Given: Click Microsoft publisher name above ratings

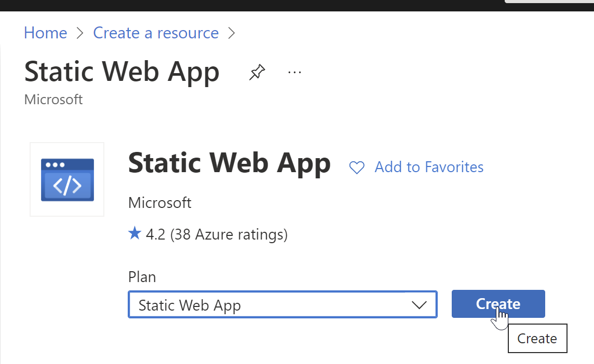Looking at the screenshot, I should [160, 203].
